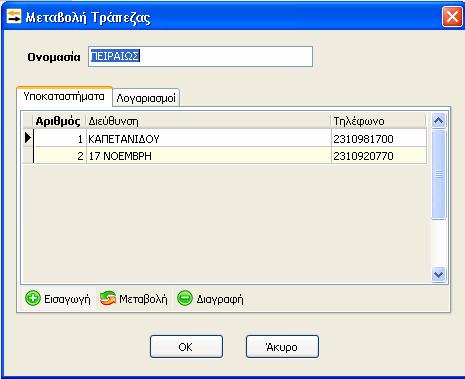
Task: Click the number cell of row 1
Action: click(60, 139)
